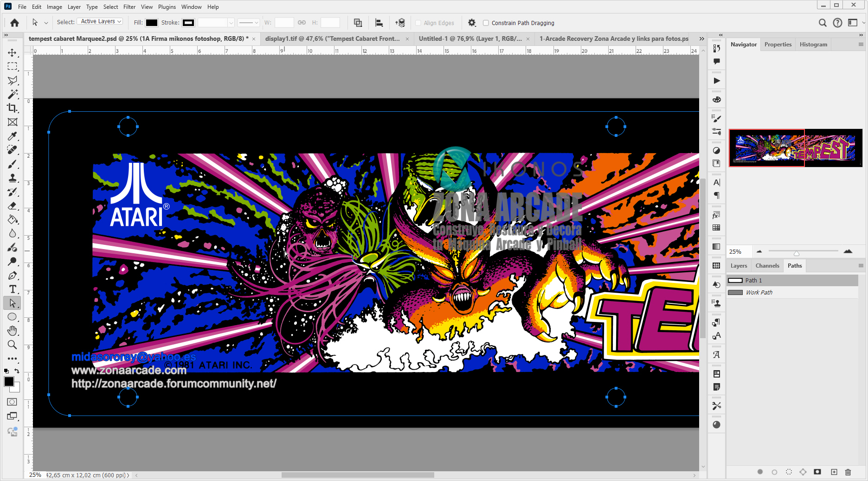Select the Spot Healing Brush tool
868x481 pixels.
(13, 150)
